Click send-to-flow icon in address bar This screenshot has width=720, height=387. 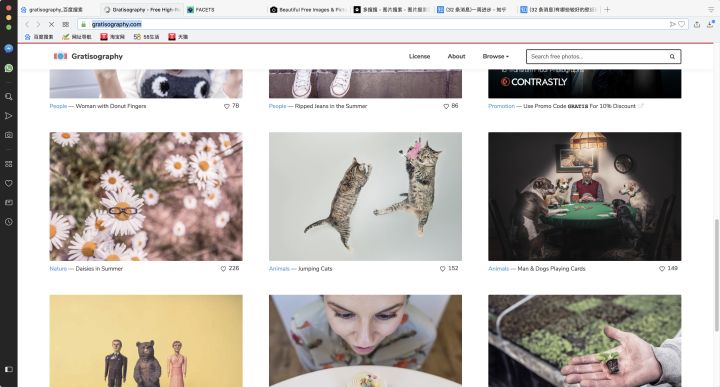click(x=672, y=24)
